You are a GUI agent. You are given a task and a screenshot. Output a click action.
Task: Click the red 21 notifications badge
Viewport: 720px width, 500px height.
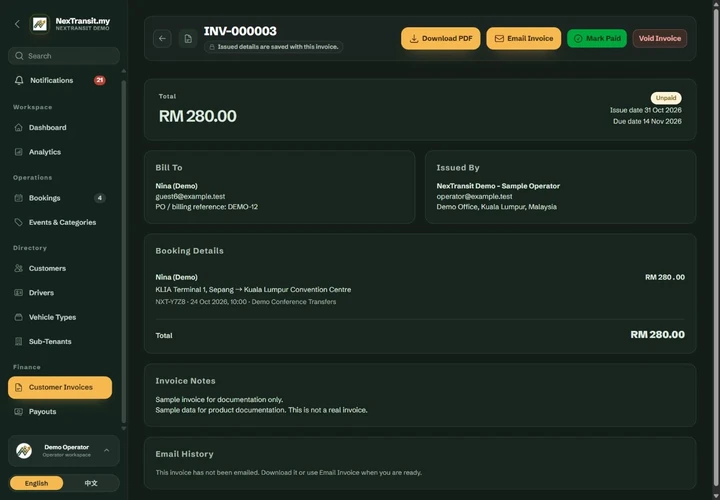coord(100,80)
